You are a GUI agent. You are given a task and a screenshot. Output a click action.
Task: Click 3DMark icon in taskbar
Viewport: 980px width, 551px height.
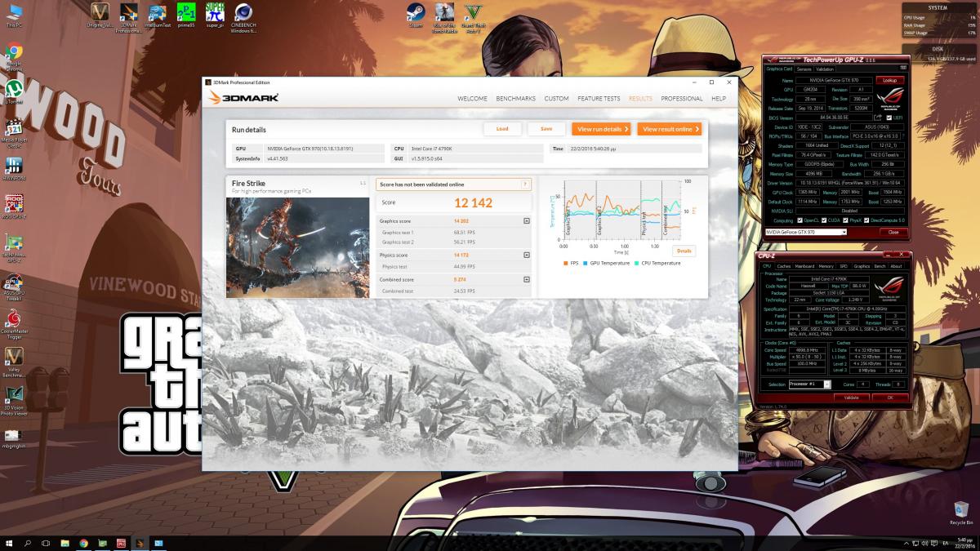140,543
